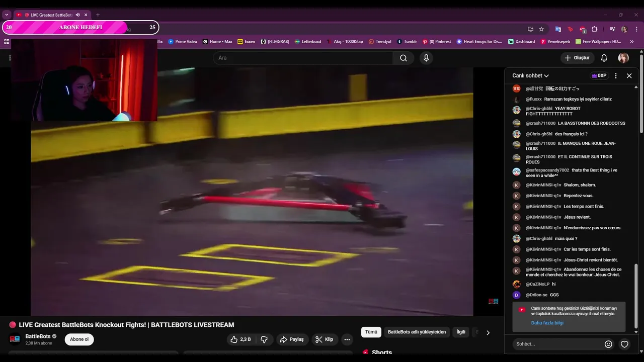Click the Klip scissors button

(x=325, y=339)
